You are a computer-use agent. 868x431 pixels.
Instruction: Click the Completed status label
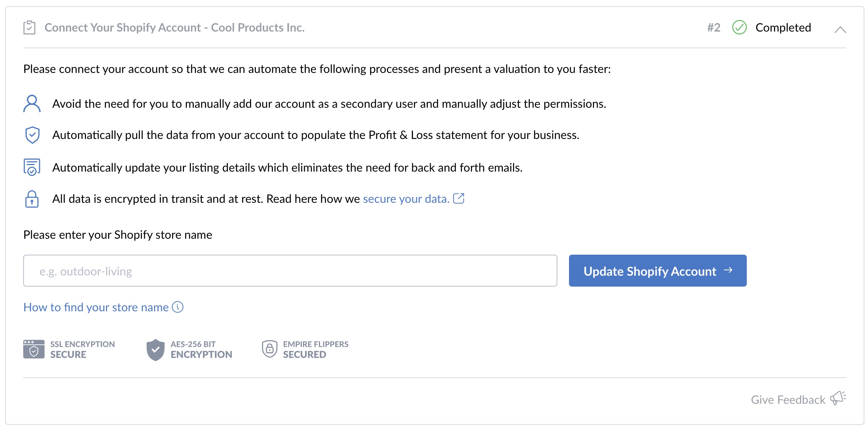tap(783, 28)
